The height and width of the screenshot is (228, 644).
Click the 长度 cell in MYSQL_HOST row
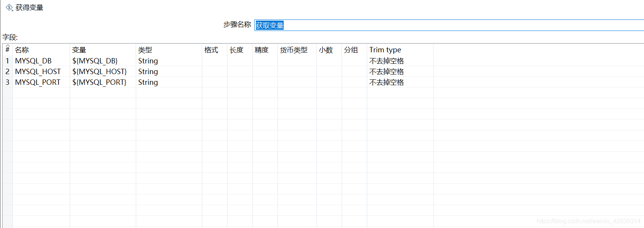(x=240, y=71)
